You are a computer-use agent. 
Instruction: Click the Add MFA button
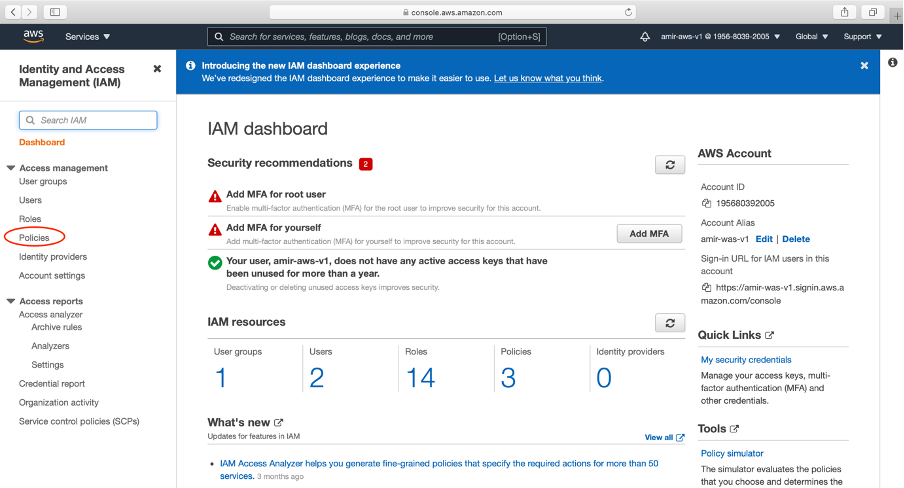pyautogui.click(x=649, y=234)
